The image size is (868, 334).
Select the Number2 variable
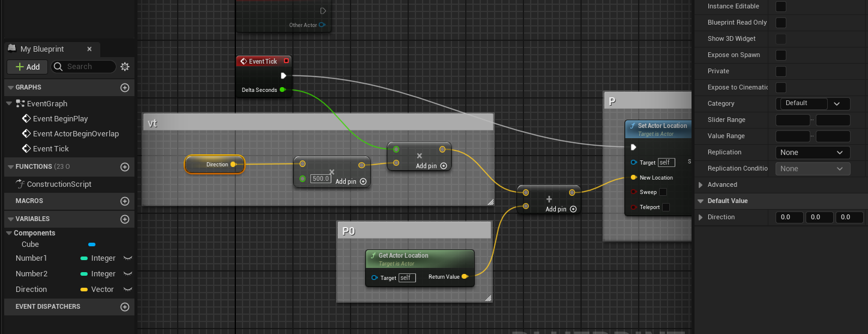pos(31,274)
